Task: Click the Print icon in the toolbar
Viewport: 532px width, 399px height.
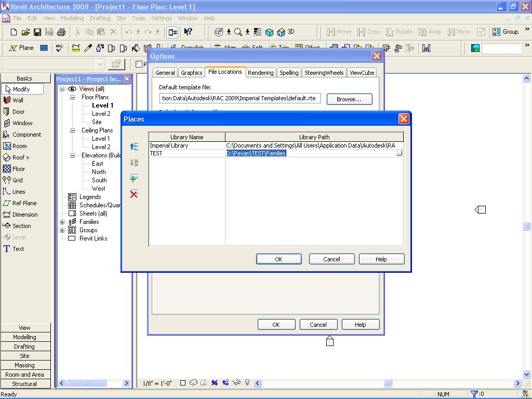Action: click(61, 32)
